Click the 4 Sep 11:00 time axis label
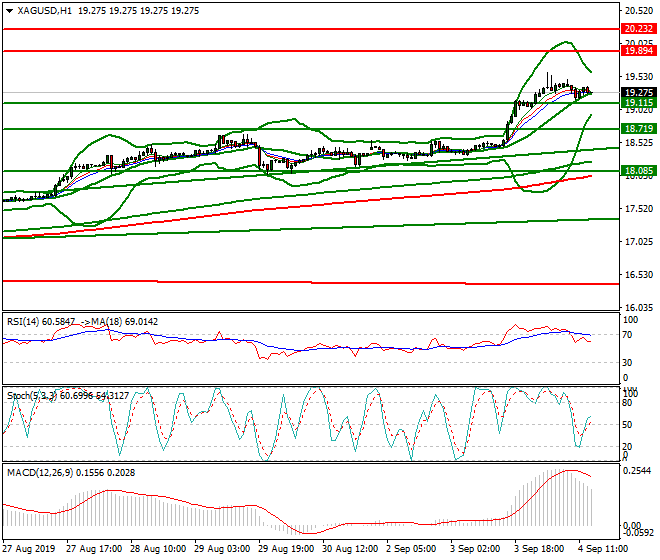660x560 pixels. [x=603, y=549]
